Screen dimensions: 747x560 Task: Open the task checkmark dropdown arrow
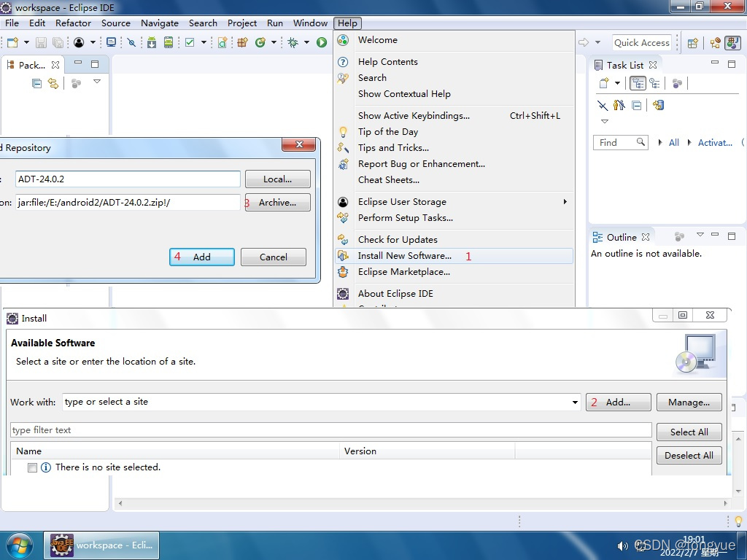click(x=204, y=42)
